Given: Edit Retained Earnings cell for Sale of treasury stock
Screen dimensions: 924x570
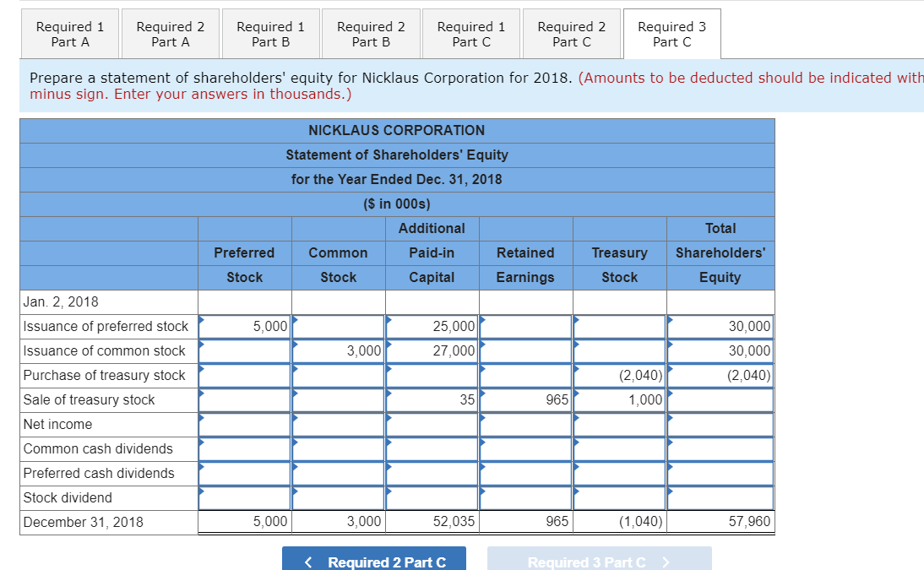Looking at the screenshot, I should pos(525,400).
